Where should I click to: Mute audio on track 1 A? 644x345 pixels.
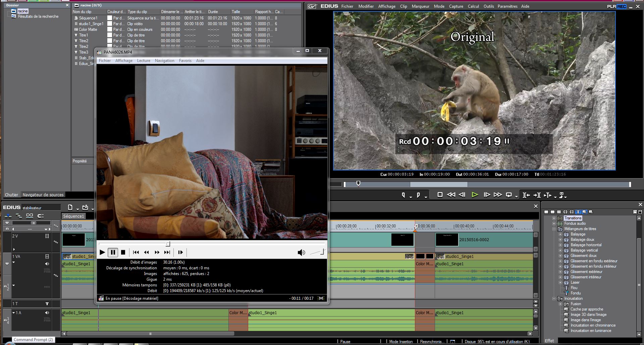[47, 313]
